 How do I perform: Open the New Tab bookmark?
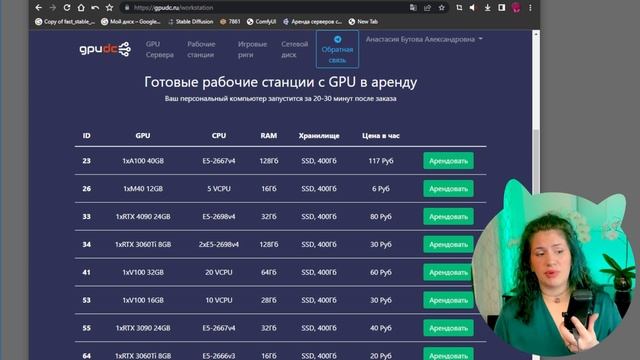(363, 22)
